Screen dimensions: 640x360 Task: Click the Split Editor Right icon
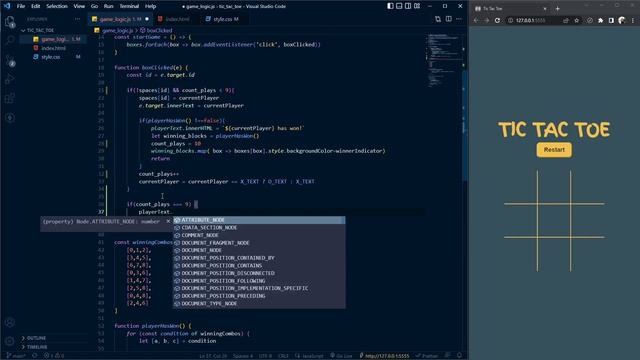click(x=449, y=19)
